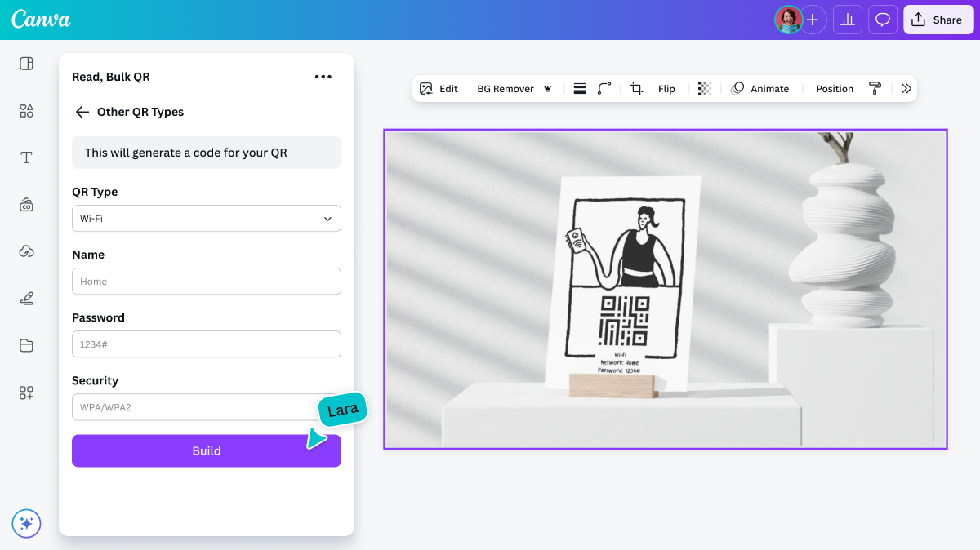Open the Position menu in toolbar

(834, 89)
